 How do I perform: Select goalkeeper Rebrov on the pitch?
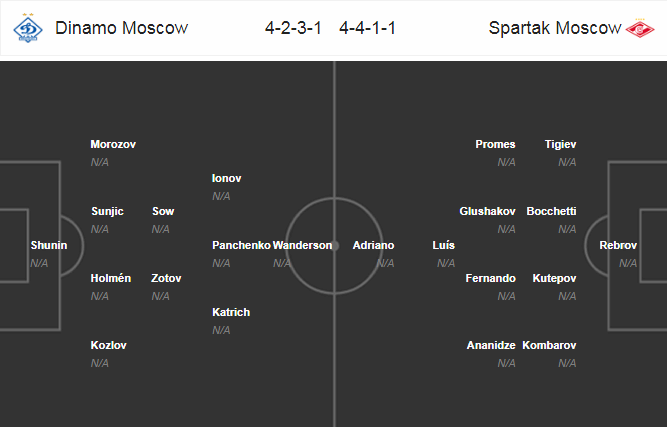tap(618, 245)
